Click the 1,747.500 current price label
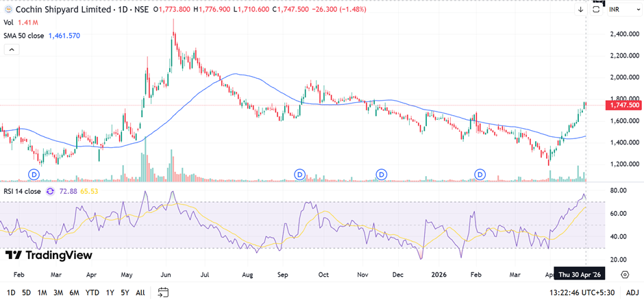 [623, 105]
